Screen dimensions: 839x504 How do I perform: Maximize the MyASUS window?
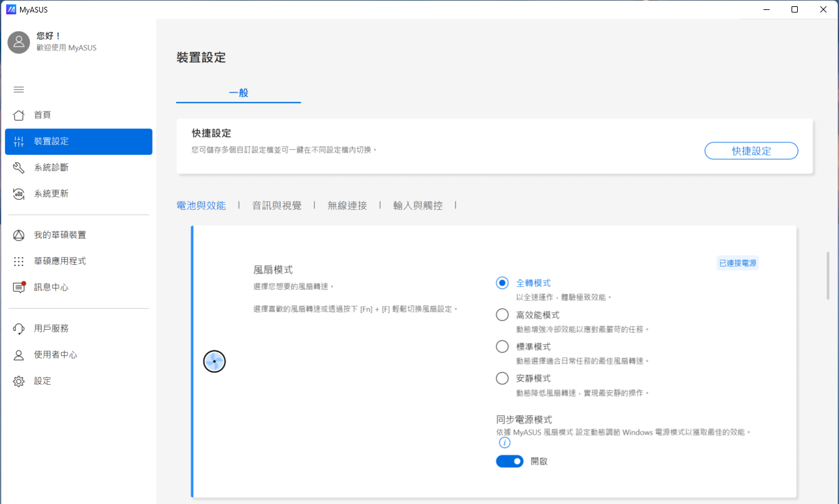point(795,9)
